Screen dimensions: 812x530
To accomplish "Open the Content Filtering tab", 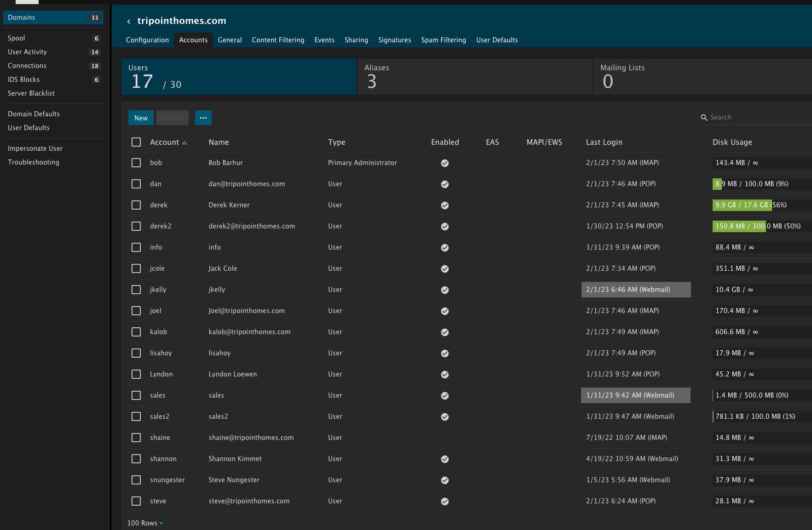I will coord(278,40).
